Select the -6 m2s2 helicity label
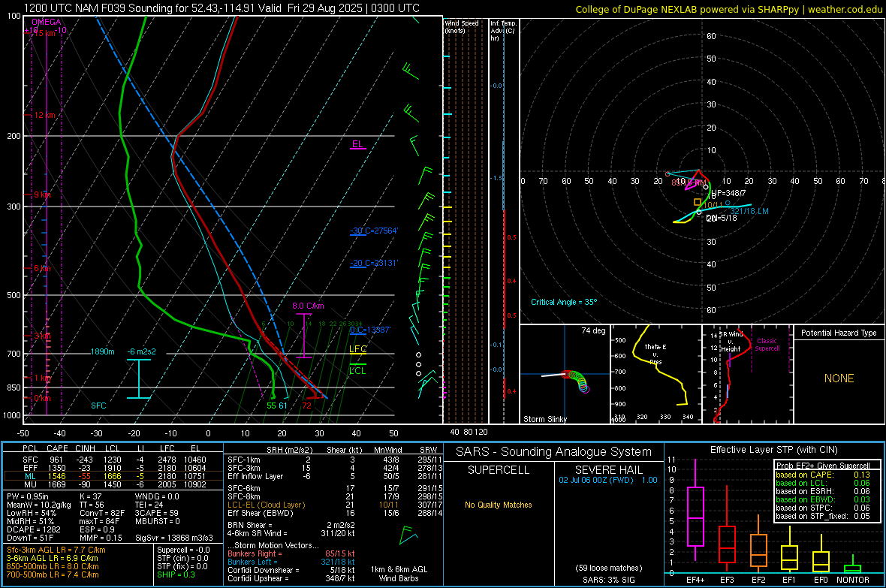Screen dimensions: 886x588 [141, 351]
